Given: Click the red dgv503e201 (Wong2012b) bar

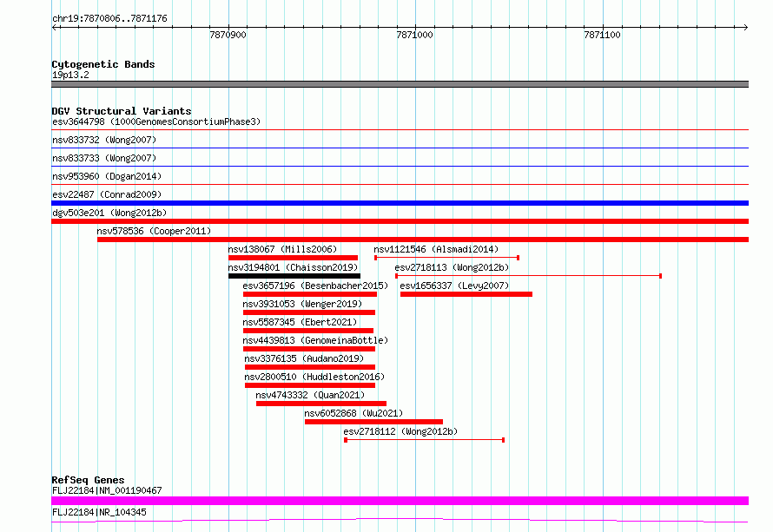Looking at the screenshot, I should point(400,221).
